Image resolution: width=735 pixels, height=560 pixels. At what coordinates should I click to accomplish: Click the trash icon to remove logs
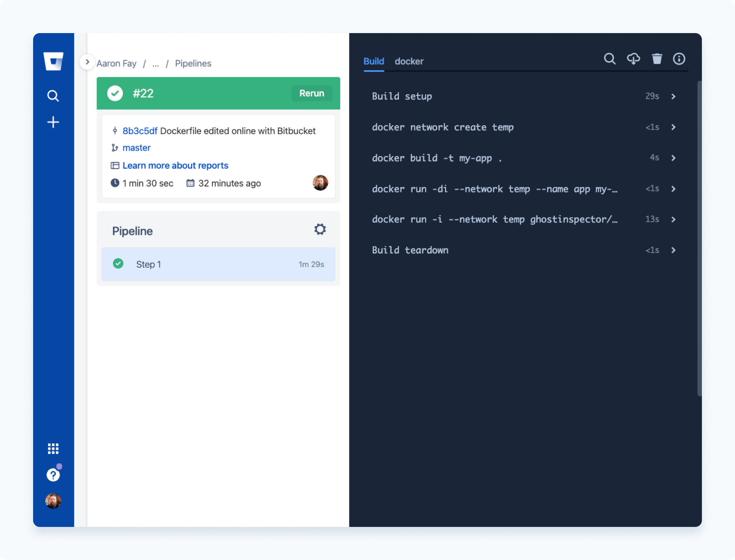[657, 59]
